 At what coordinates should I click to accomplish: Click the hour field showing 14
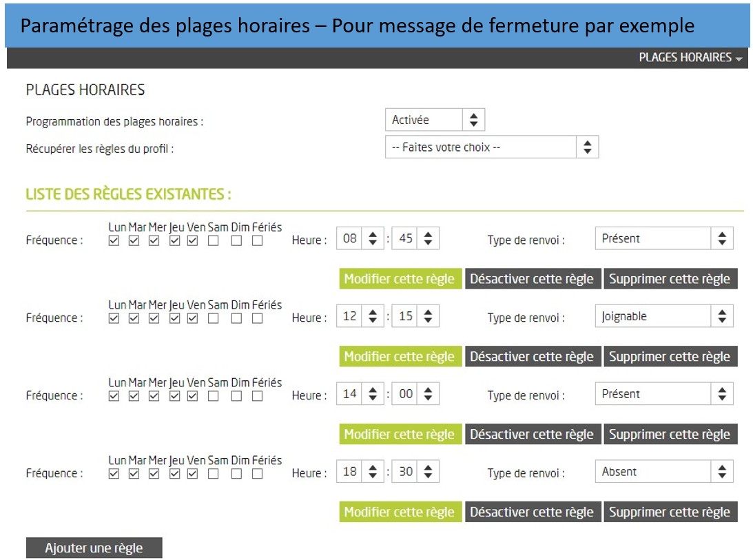[x=350, y=395]
